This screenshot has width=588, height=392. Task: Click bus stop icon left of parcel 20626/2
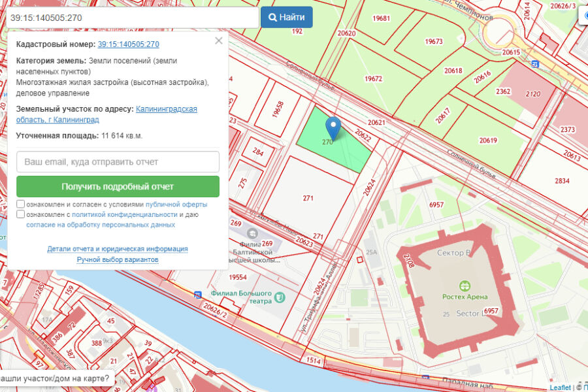point(198,294)
